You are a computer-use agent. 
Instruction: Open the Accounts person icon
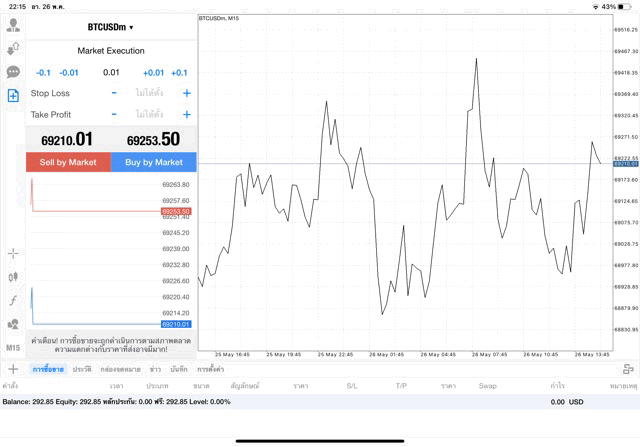pos(13,25)
